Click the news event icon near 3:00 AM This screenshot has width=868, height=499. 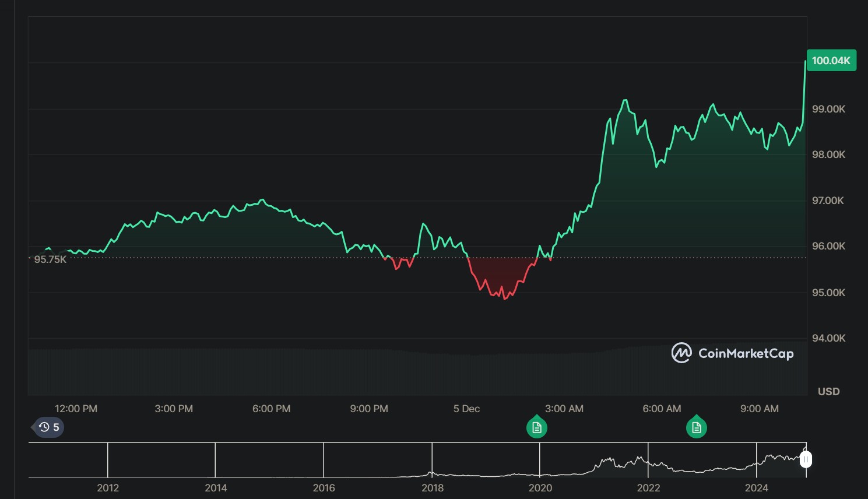pyautogui.click(x=537, y=427)
